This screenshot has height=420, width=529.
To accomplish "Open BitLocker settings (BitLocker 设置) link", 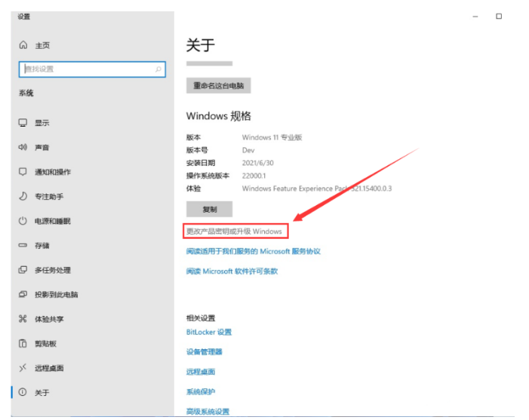I will point(209,332).
